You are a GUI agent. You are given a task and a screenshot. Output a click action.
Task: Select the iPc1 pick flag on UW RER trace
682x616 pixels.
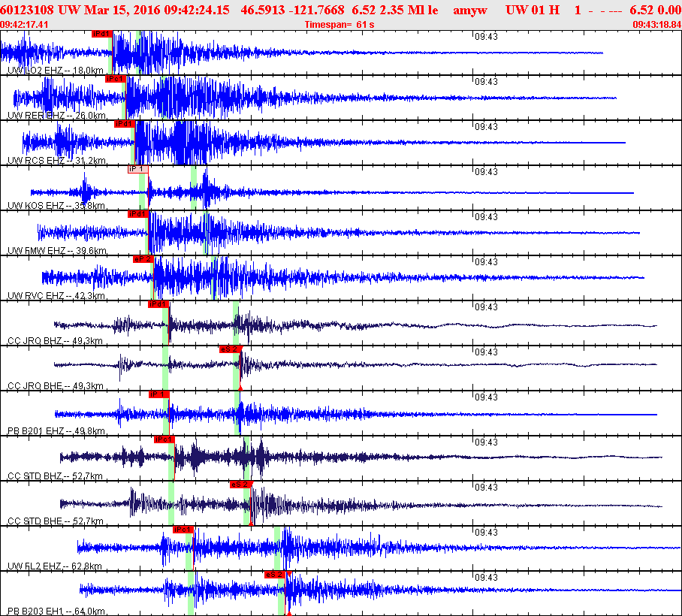point(115,79)
